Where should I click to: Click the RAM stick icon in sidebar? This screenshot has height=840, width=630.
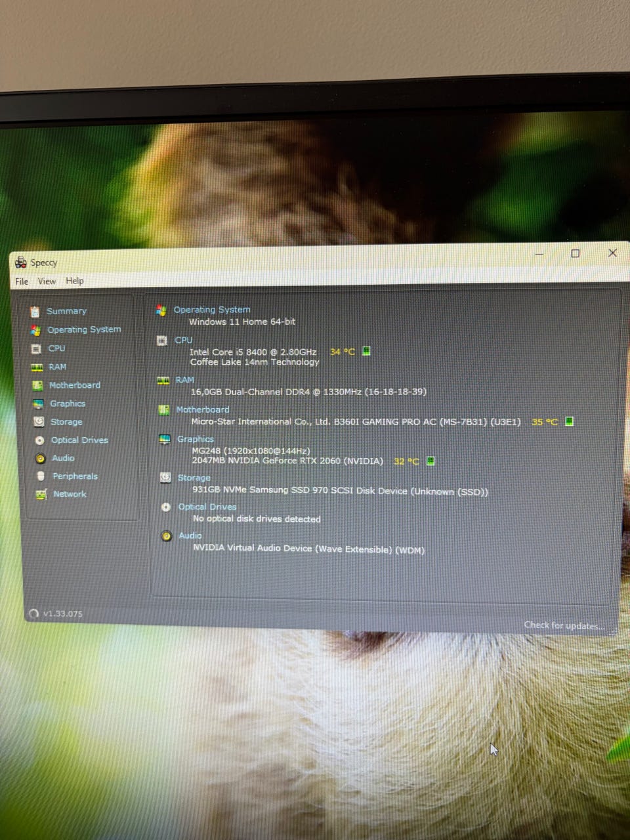coord(37,367)
